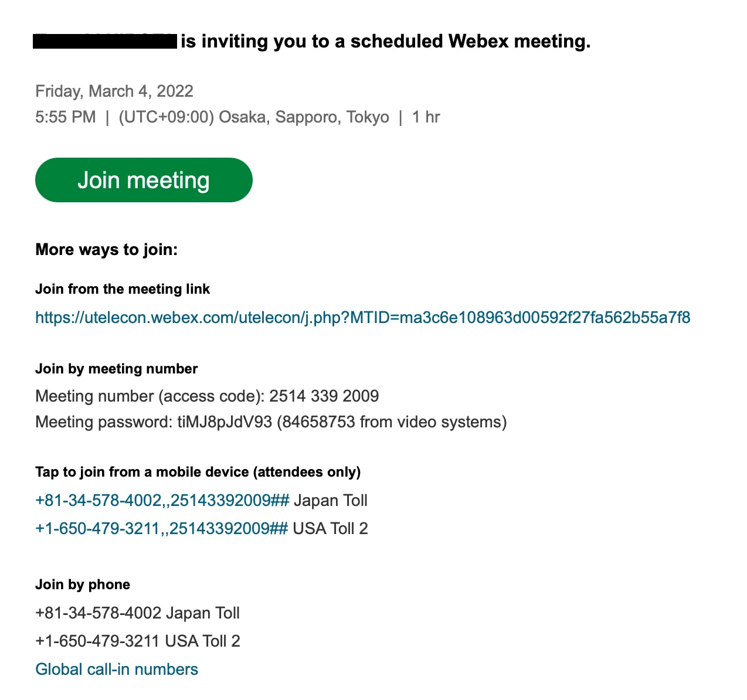This screenshot has width=747, height=700.
Task: Tap the USA Toll 2 mobile join link
Action: (161, 529)
